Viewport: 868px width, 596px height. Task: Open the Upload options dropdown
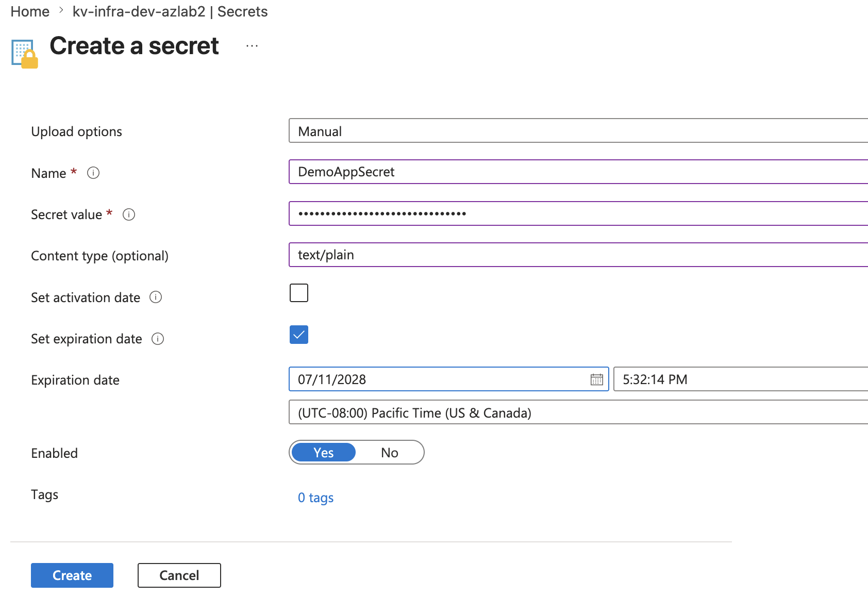tap(578, 131)
